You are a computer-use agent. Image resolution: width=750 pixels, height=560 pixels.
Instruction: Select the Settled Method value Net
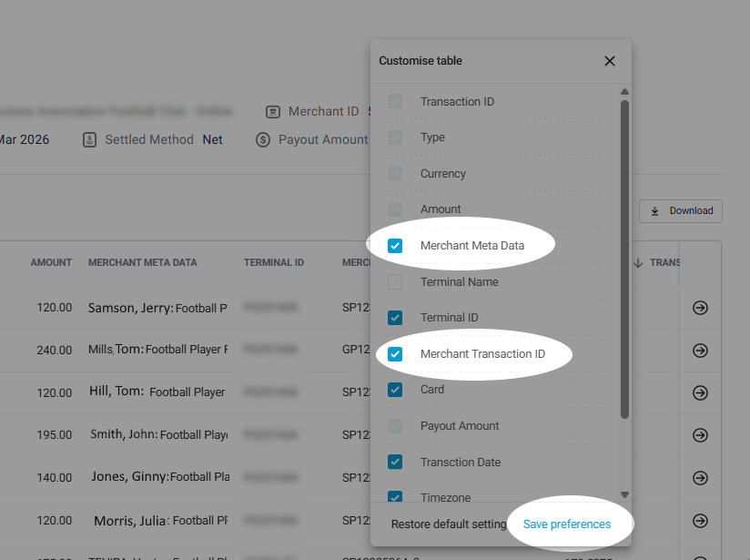coord(212,139)
